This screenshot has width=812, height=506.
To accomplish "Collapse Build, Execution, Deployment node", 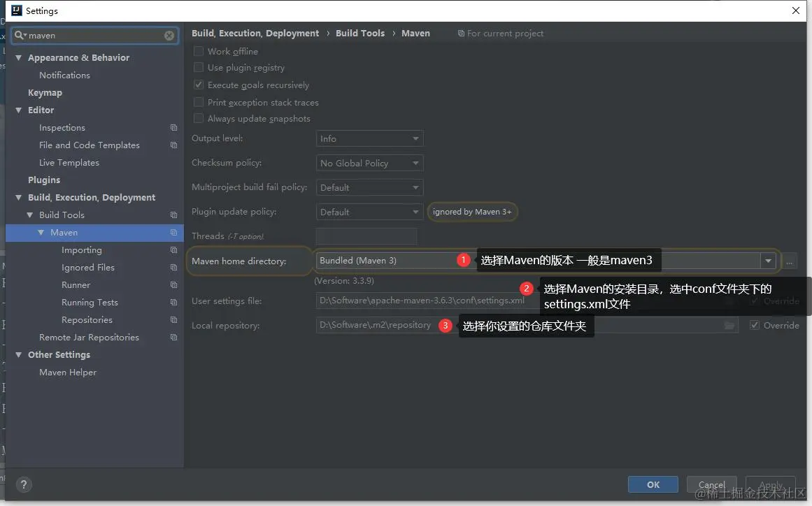I will coord(19,198).
